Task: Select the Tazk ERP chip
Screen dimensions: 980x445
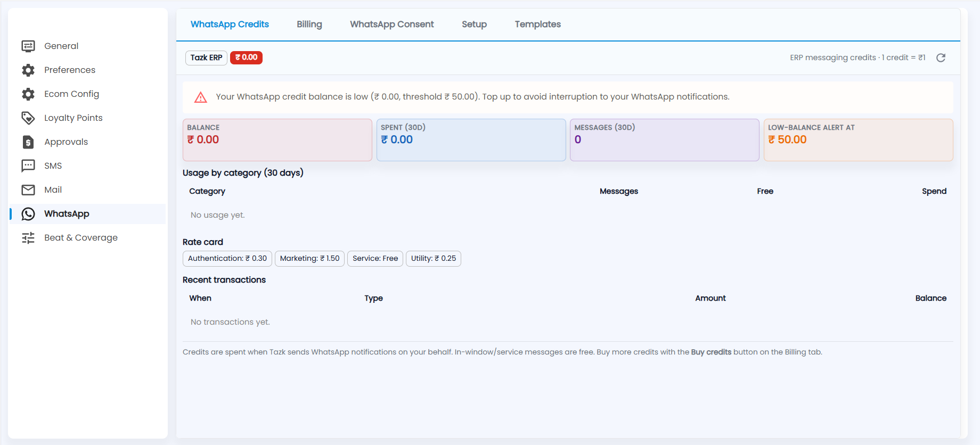Action: coord(207,57)
